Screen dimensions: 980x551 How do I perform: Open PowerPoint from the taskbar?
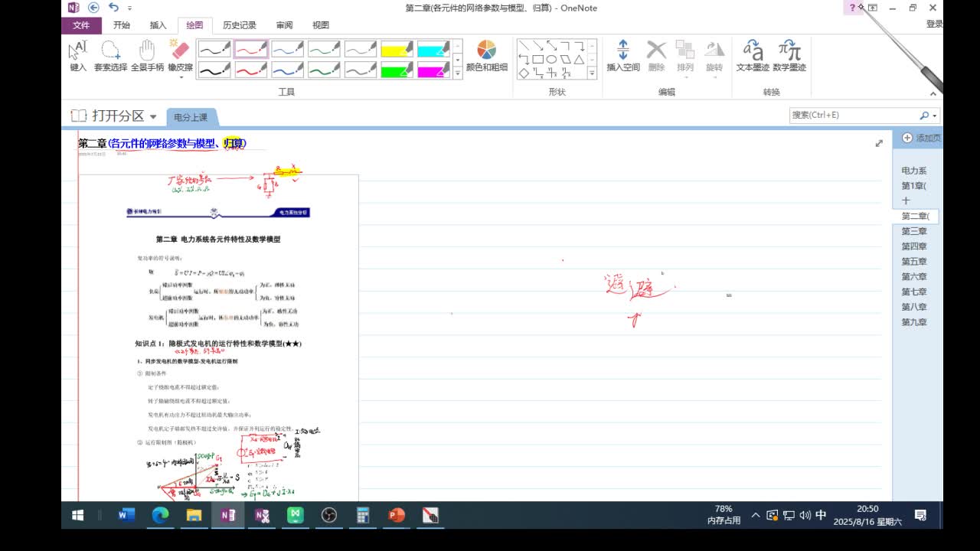click(x=397, y=516)
